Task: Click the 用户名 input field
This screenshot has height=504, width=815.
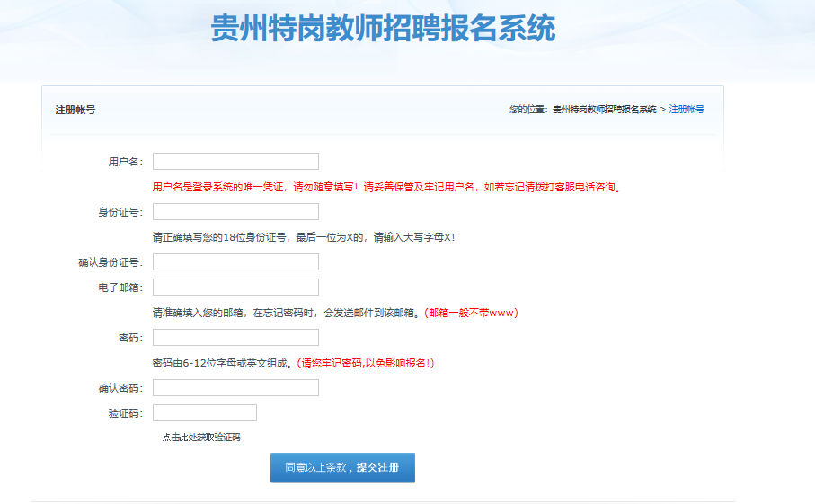Action: pyautogui.click(x=235, y=162)
